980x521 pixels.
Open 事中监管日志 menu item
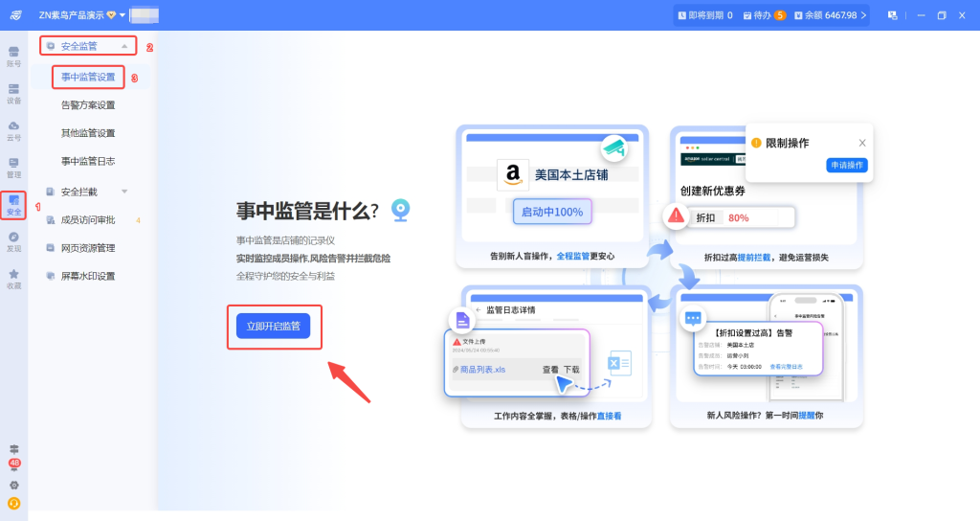point(88,161)
